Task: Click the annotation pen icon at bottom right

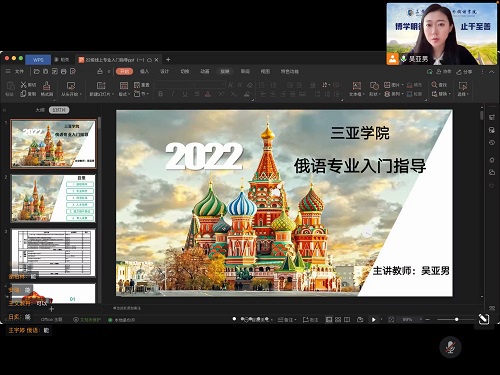Action: [x=484, y=319]
